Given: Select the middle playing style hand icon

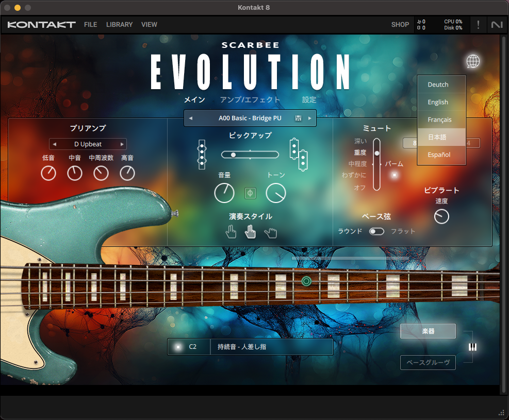Looking at the screenshot, I should click(x=250, y=233).
